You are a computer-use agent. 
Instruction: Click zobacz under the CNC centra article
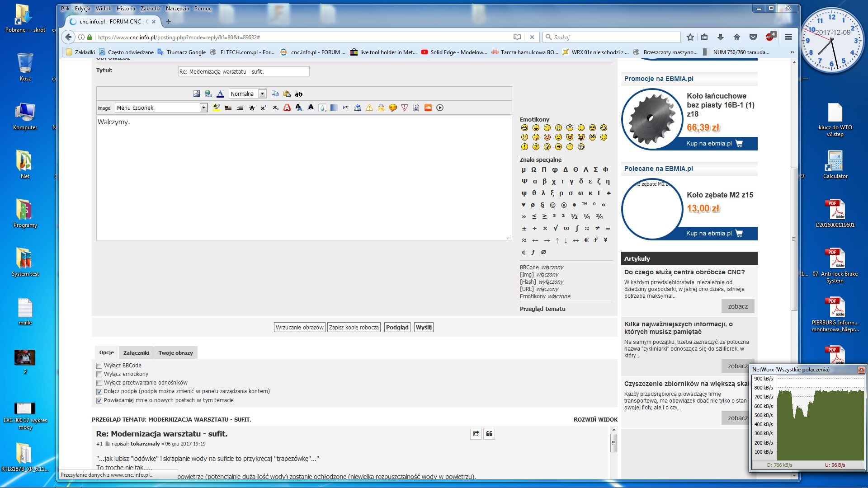[738, 306]
